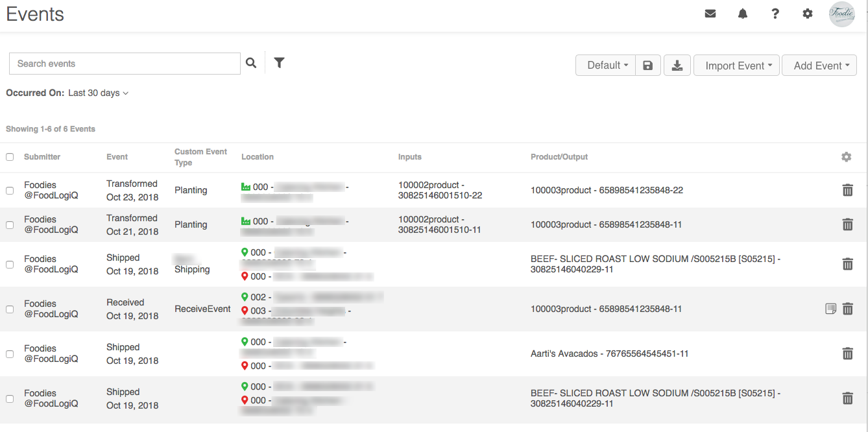
Task: Click the ReceiveEvent custom type cell
Action: pos(202,309)
